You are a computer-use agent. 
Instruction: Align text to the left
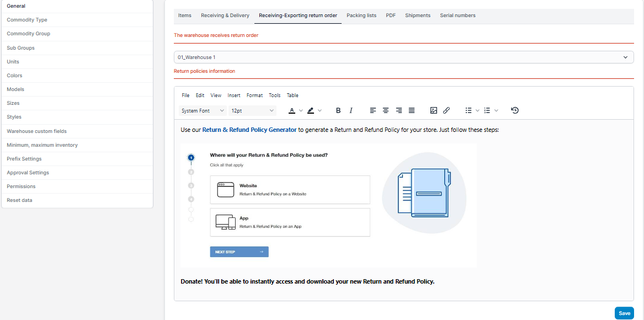pos(373,110)
